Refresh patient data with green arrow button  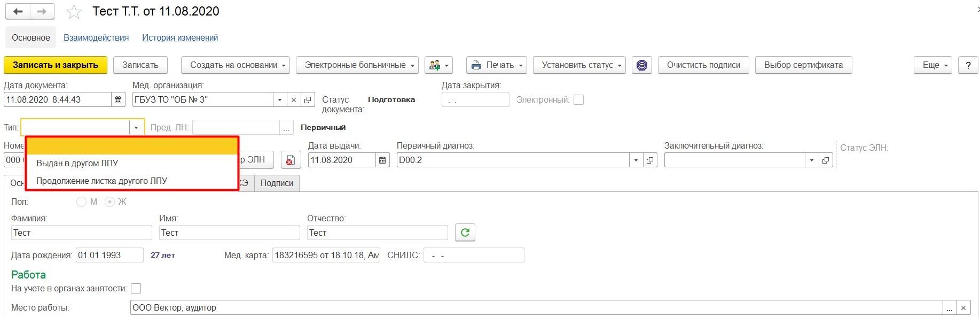465,233
